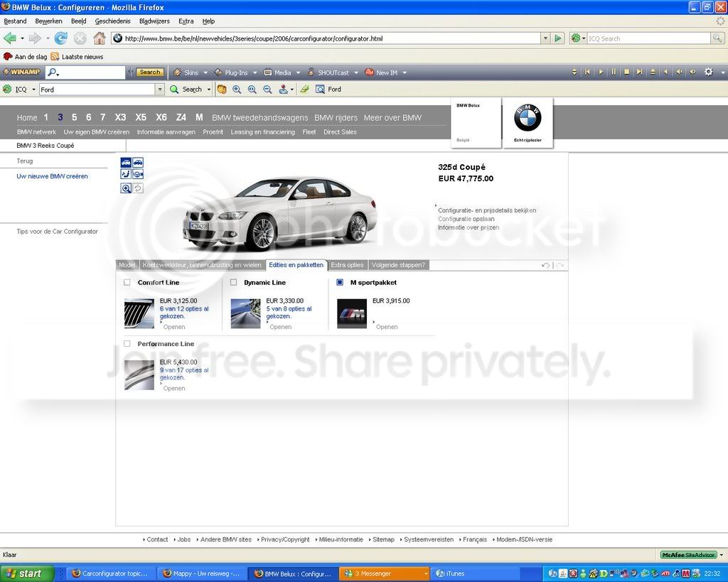Open the Bladwijzers menu
The width and height of the screenshot is (728, 582).
point(154,21)
